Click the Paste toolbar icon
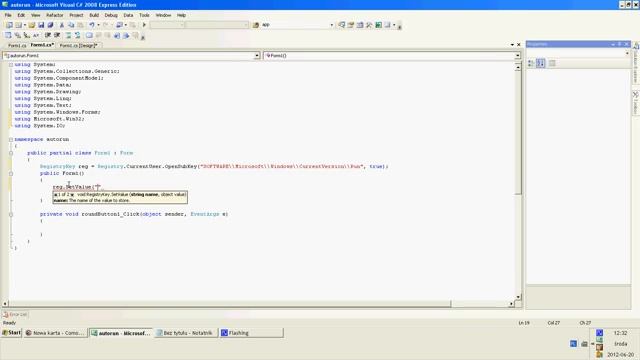The image size is (640, 360). (x=80, y=25)
